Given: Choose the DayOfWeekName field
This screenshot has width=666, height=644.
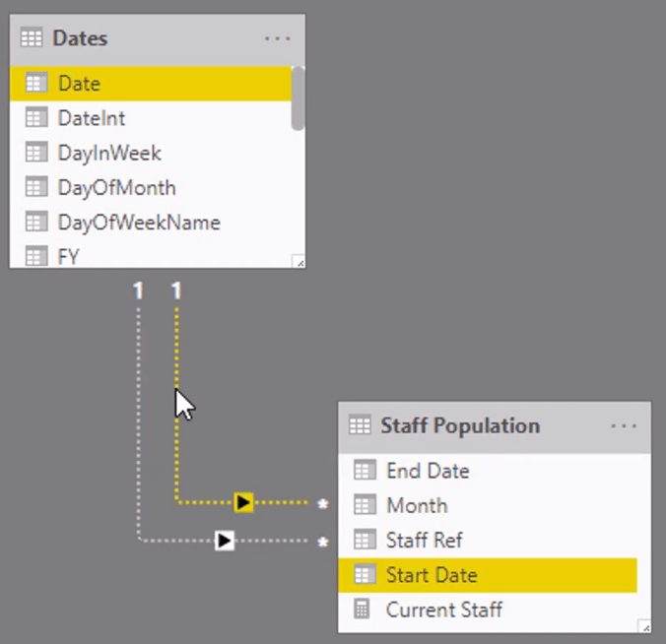Looking at the screenshot, I should [x=151, y=223].
